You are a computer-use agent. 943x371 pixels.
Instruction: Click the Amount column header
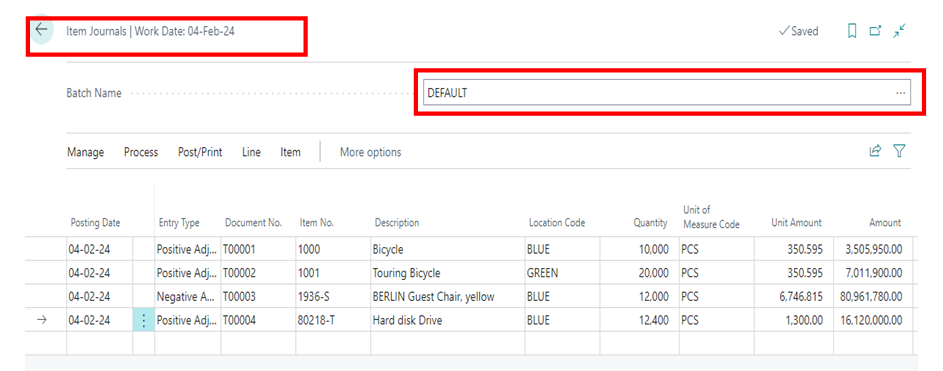pos(885,222)
